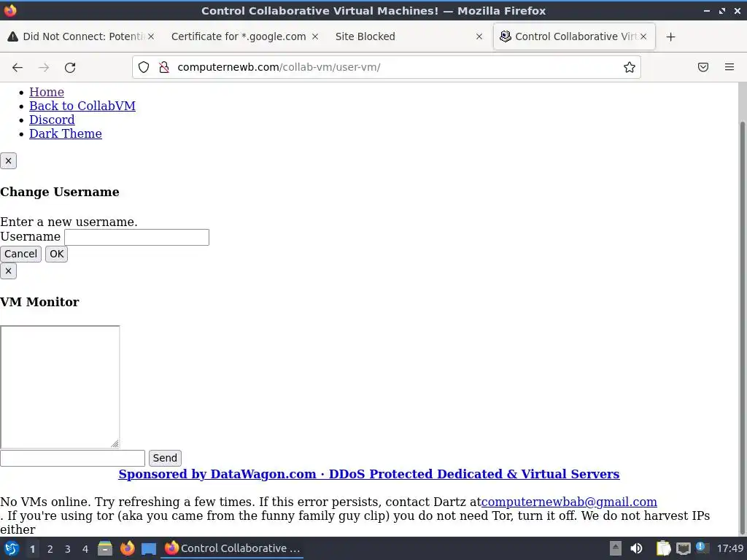The width and height of the screenshot is (747, 560).
Task: Switch to workspace 3
Action: (x=68, y=549)
